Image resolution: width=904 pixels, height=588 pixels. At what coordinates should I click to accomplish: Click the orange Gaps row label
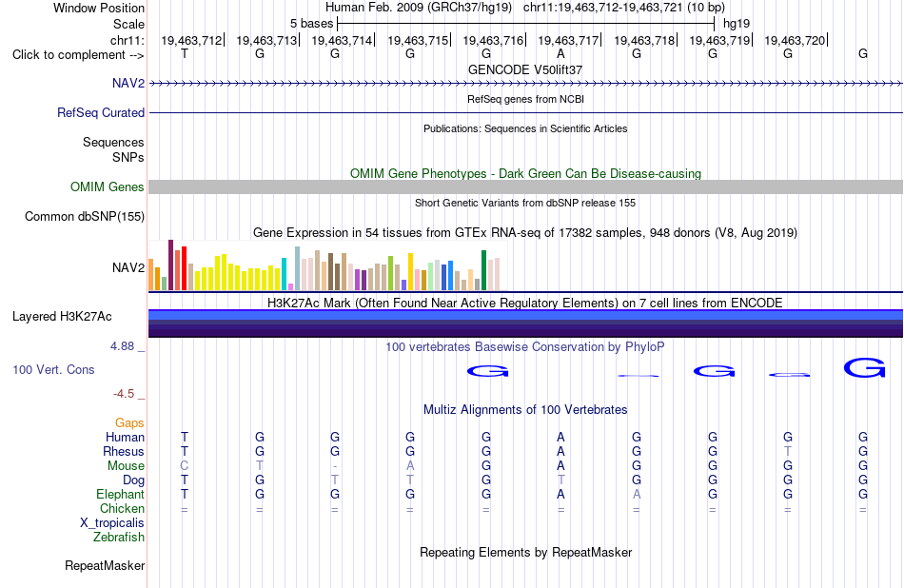tap(129, 423)
